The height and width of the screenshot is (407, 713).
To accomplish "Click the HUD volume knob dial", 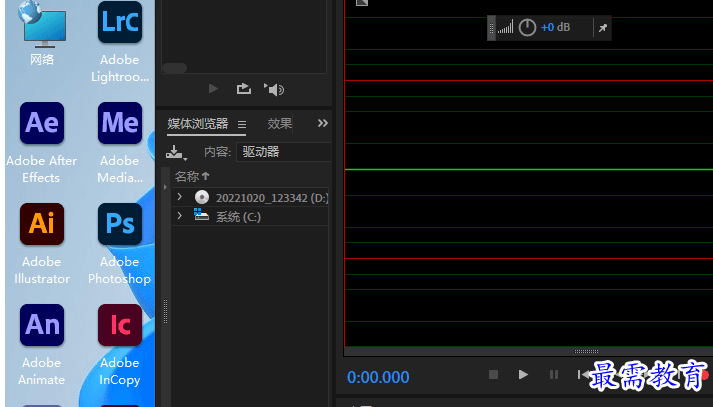I will click(x=527, y=28).
